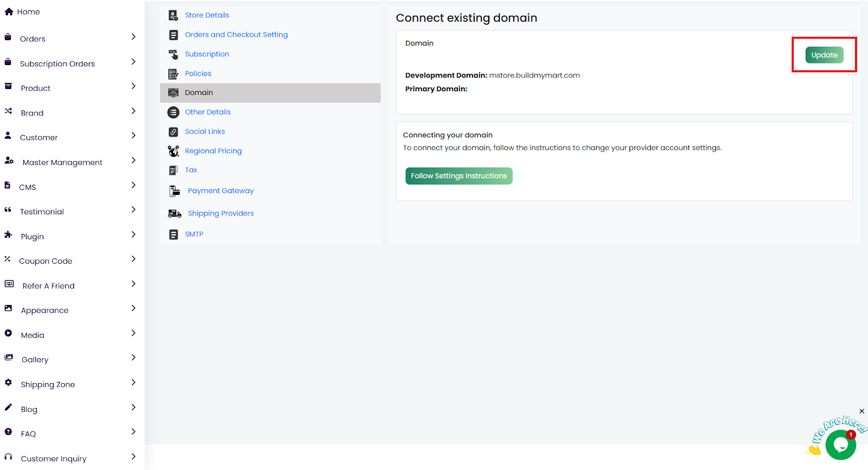868x470 pixels.
Task: Select Domain in the settings list
Action: point(199,93)
